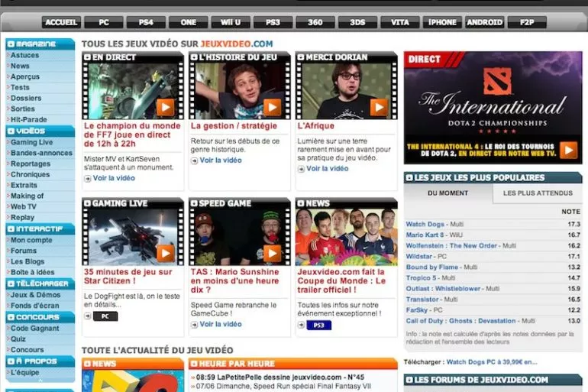The height and width of the screenshot is (392, 588).
Task: Click the Interactif section header icon
Action: 11,228
